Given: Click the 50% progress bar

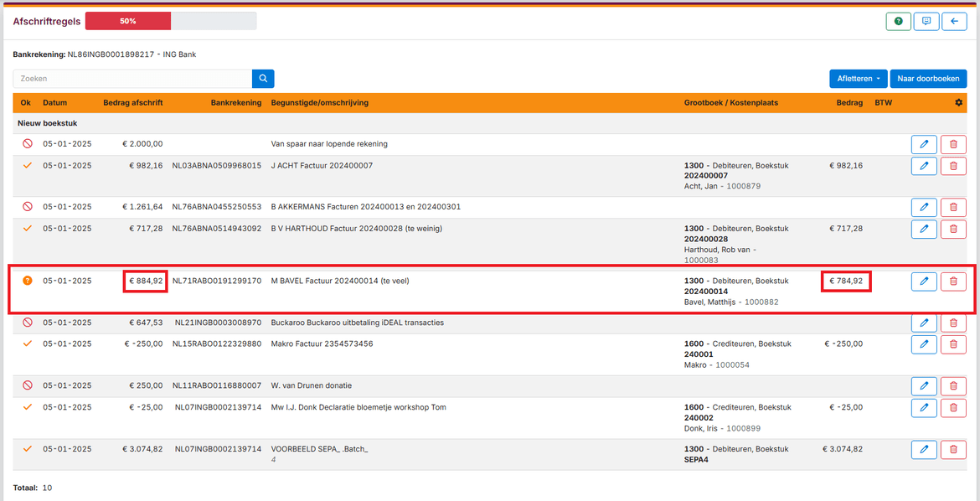Looking at the screenshot, I should click(x=171, y=21).
